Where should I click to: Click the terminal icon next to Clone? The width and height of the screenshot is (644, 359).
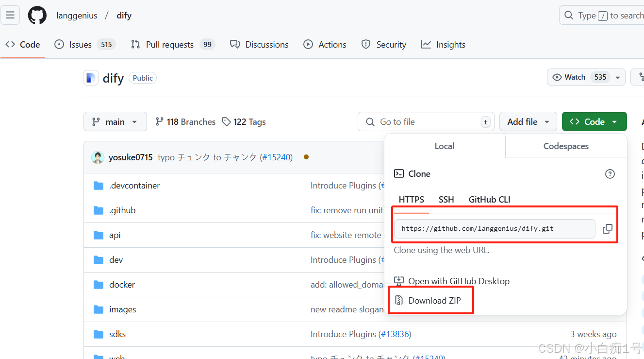(x=399, y=173)
